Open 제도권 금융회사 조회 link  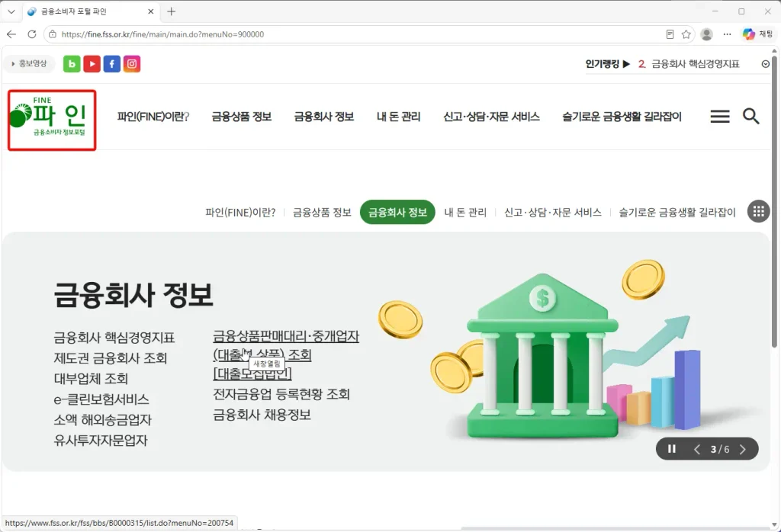pos(110,358)
